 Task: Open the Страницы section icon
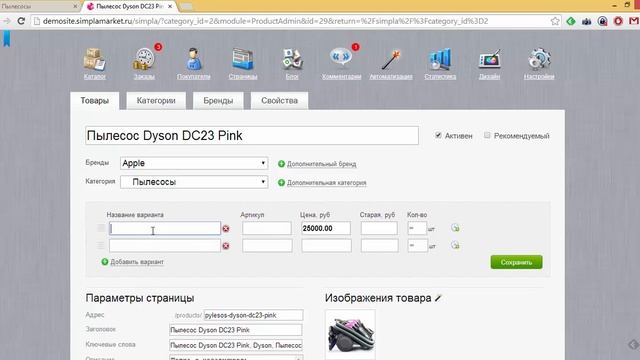[x=243, y=59]
